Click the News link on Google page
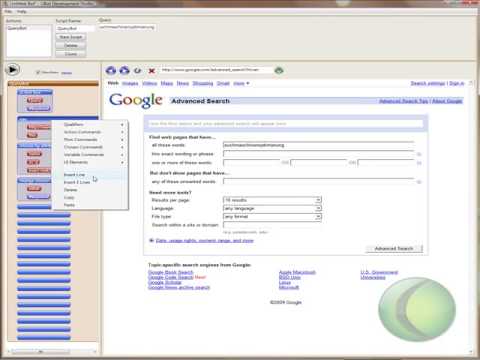This screenshot has width=480, height=360. 183,83
